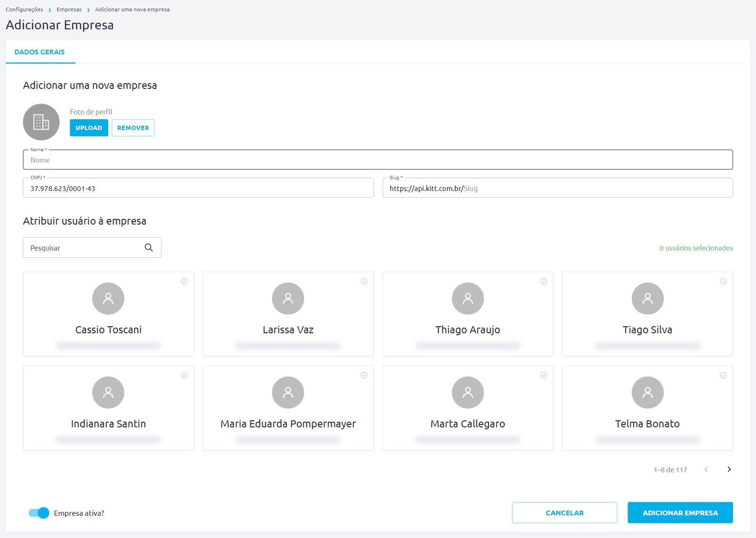Select Maria Eduarda Pompermayer using check mark
This screenshot has width=756, height=538.
point(364,375)
